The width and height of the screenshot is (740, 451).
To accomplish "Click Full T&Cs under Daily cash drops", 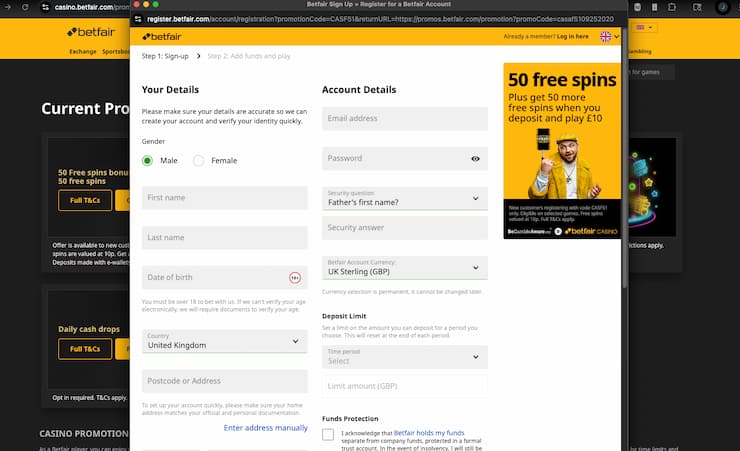I will coord(85,349).
